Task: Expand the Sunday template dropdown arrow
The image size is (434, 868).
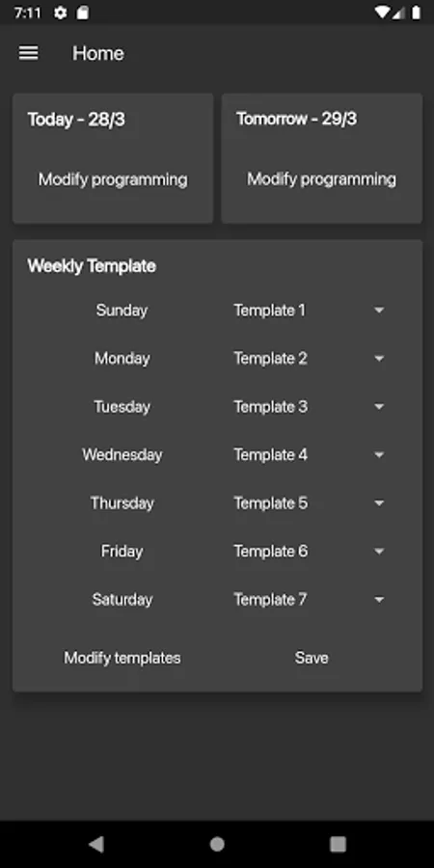Action: (379, 311)
